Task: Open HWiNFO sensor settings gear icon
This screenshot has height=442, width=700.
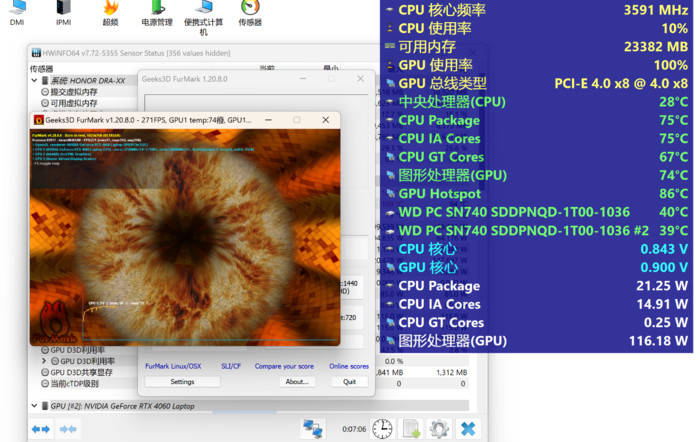Action: click(x=439, y=429)
